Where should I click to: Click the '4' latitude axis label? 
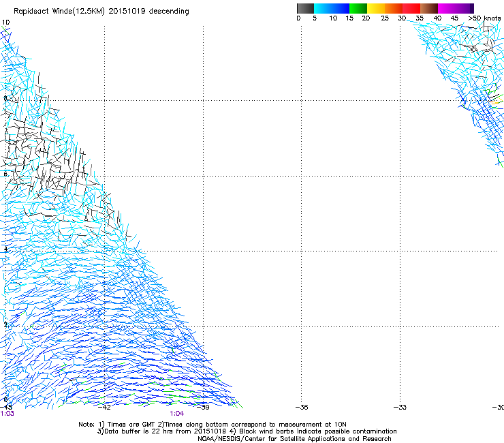tap(5, 249)
